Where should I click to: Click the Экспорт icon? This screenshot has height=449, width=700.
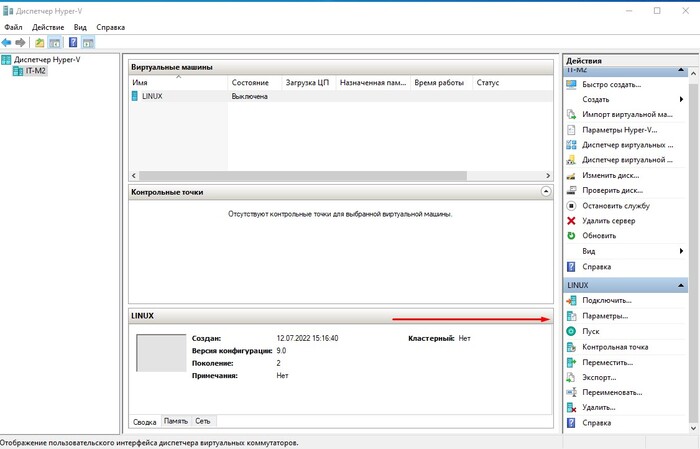click(571, 378)
